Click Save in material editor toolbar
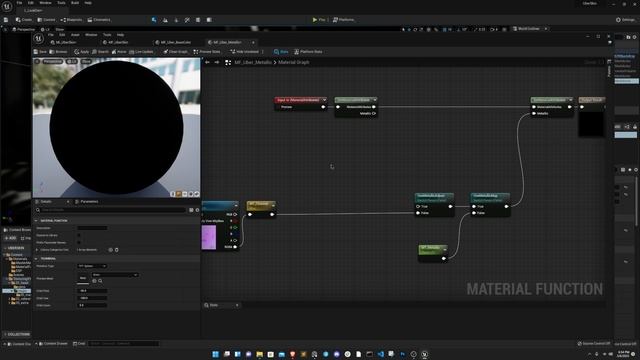The width and height of the screenshot is (640, 360). 40,52
